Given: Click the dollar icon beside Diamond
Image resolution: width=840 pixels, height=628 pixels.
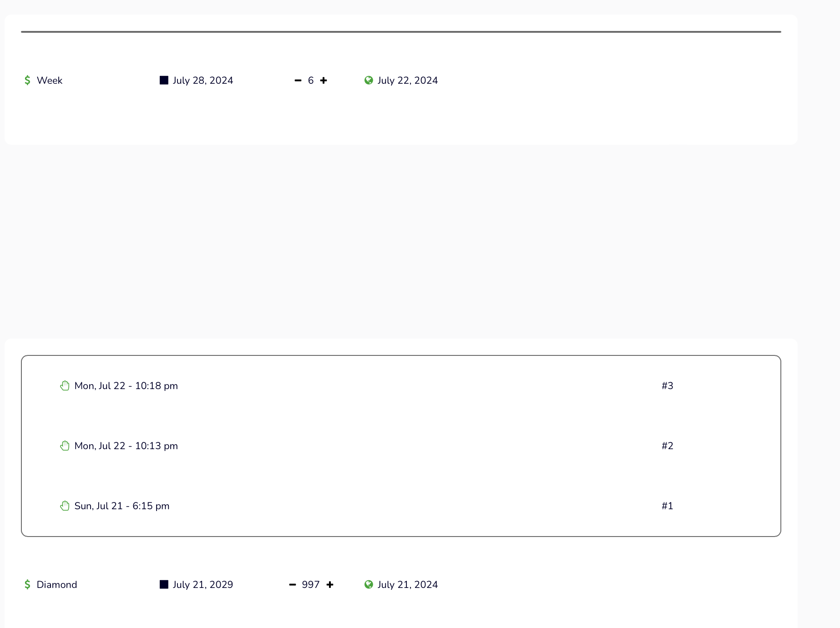Looking at the screenshot, I should click(27, 585).
